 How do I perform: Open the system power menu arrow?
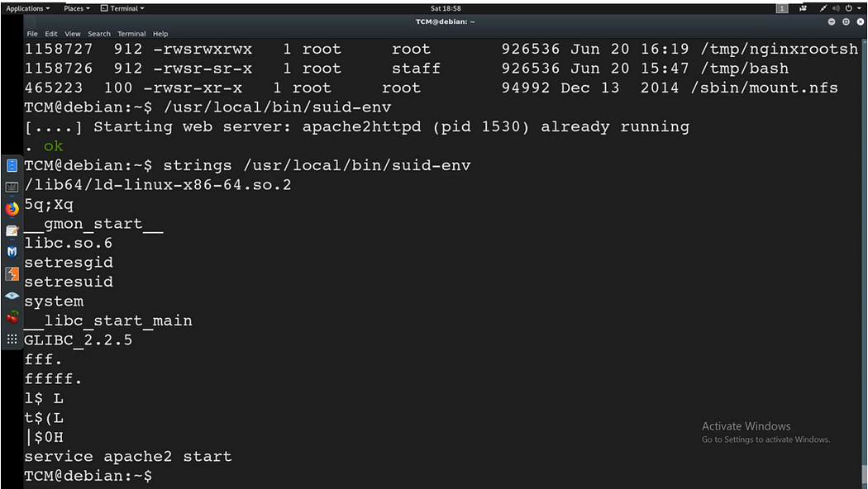click(859, 8)
